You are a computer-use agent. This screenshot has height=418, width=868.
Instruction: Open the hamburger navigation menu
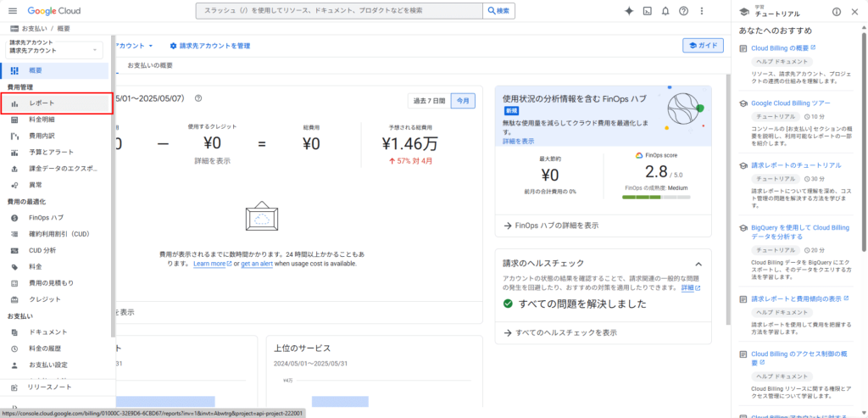(x=13, y=11)
